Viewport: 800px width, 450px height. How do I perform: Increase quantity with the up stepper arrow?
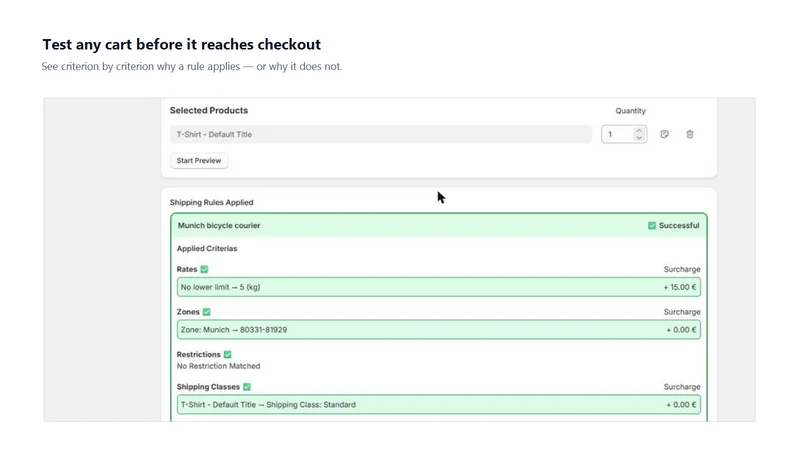click(639, 131)
